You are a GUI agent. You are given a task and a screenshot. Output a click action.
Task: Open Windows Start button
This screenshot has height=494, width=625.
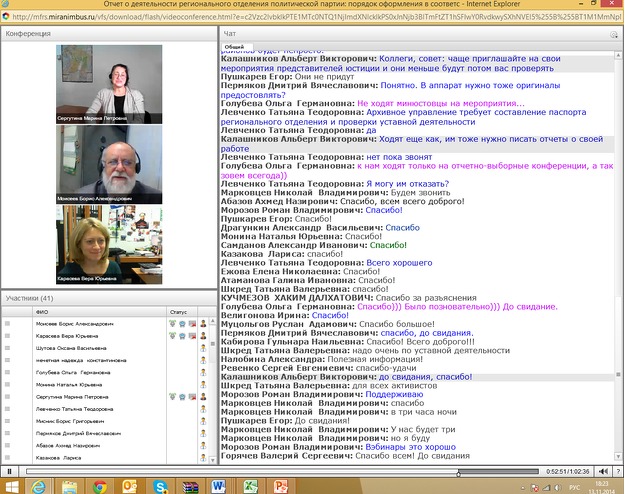click(x=11, y=487)
